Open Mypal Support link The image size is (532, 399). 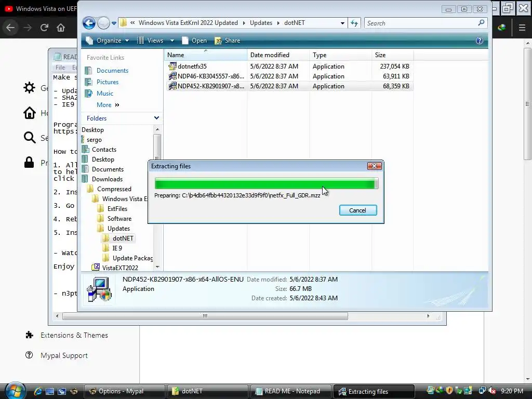coord(64,355)
